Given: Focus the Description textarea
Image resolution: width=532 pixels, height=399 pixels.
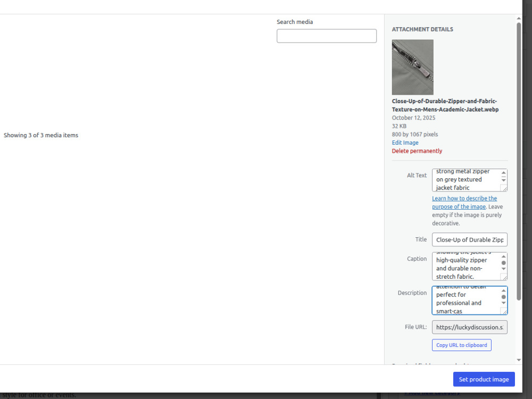Looking at the screenshot, I should (470, 301).
